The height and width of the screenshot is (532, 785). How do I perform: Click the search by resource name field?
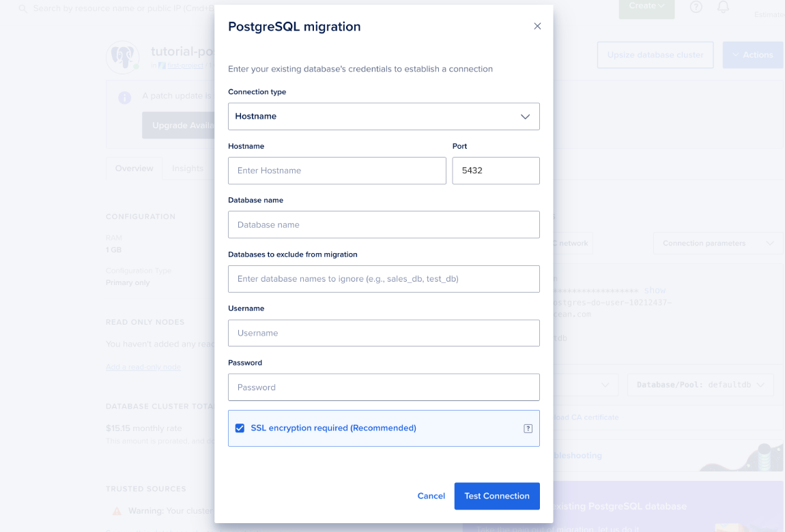pyautogui.click(x=123, y=8)
